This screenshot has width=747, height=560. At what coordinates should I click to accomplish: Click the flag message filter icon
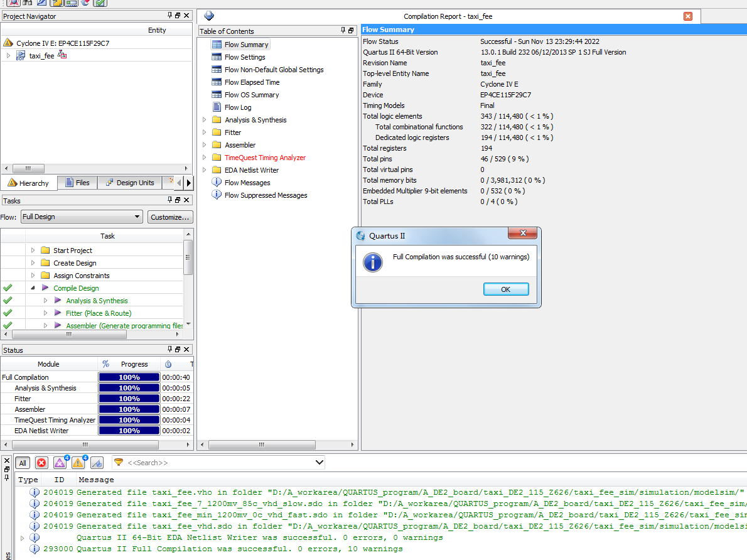click(x=97, y=463)
